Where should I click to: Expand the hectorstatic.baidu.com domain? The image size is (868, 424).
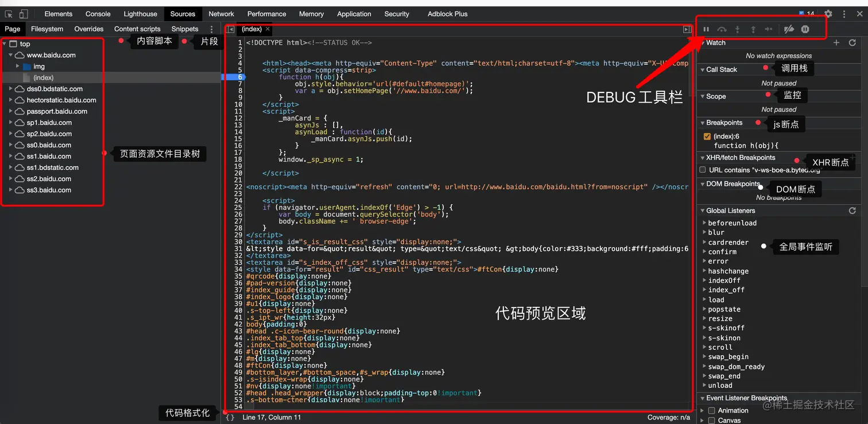(x=11, y=100)
